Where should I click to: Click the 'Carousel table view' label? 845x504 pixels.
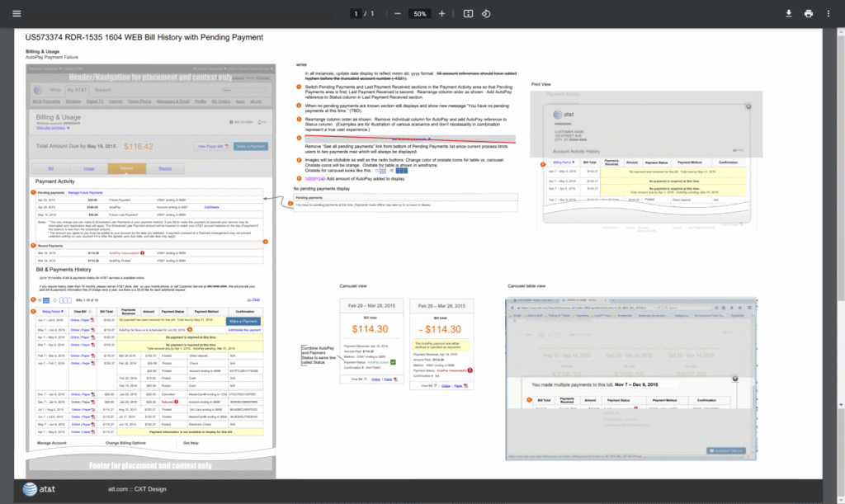[526, 286]
